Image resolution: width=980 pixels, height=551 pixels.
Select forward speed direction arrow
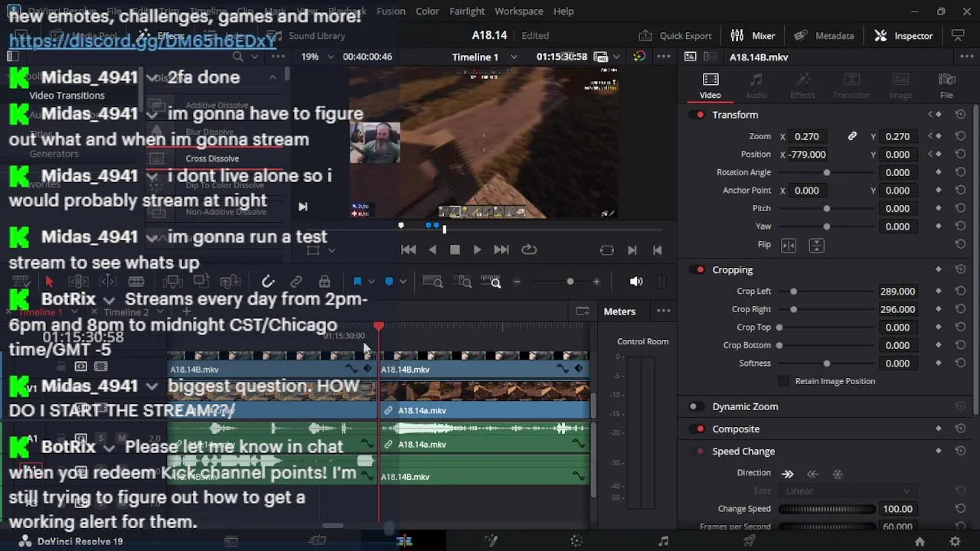787,474
